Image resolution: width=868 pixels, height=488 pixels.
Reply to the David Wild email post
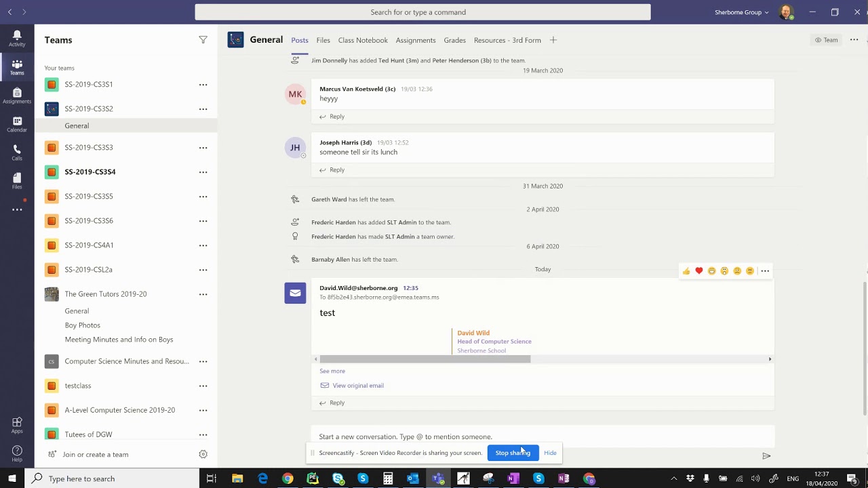tap(332, 403)
